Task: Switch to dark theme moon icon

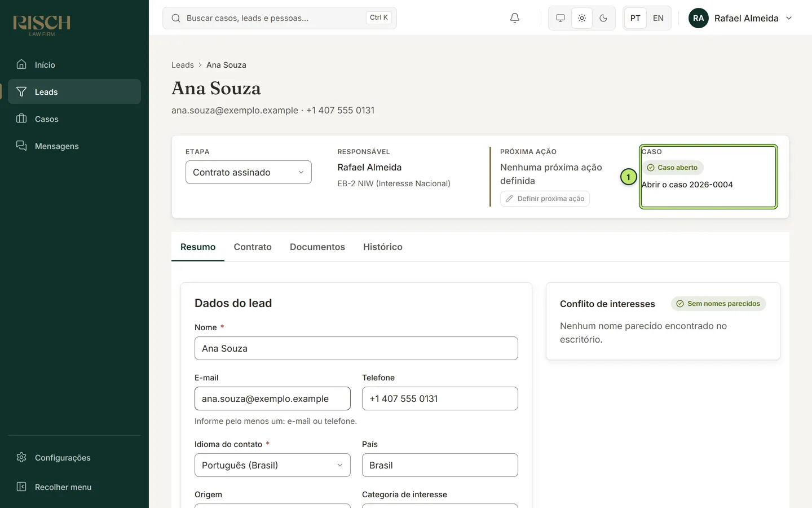Action: [603, 18]
